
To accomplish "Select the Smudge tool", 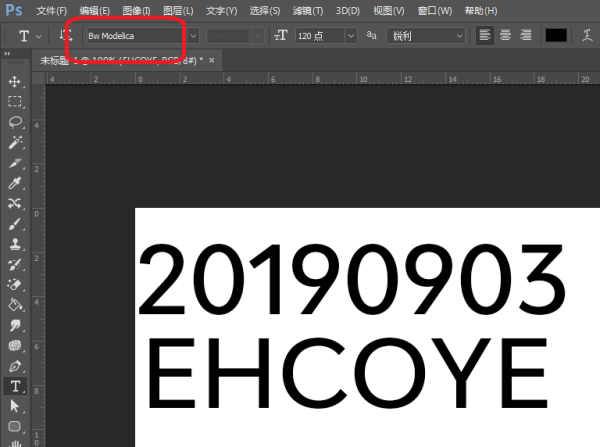I will pyautogui.click(x=15, y=326).
